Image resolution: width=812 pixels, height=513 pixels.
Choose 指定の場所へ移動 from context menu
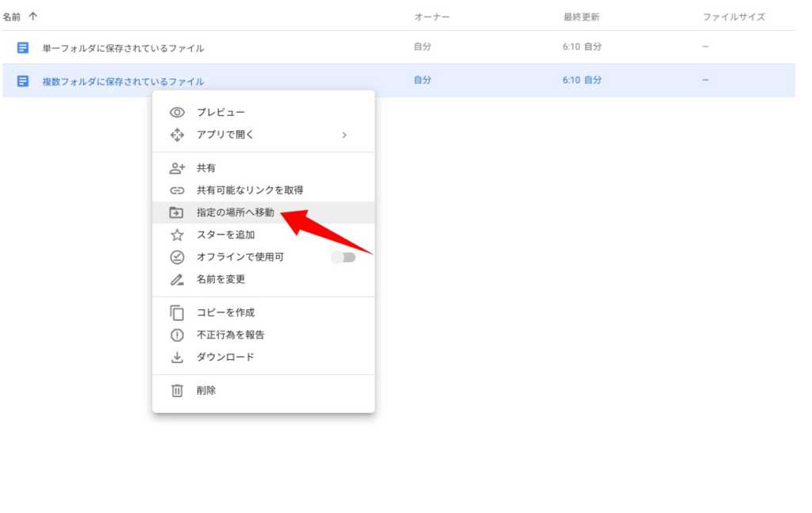[236, 212]
